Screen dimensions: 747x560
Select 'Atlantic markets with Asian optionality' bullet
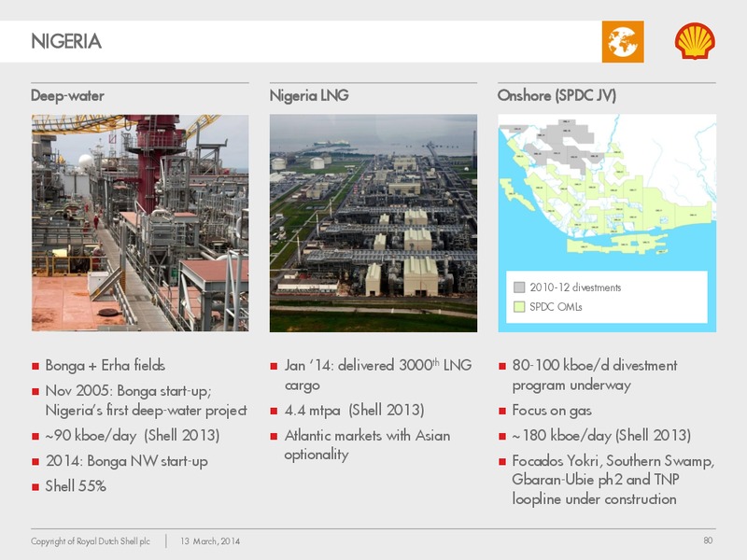click(367, 445)
